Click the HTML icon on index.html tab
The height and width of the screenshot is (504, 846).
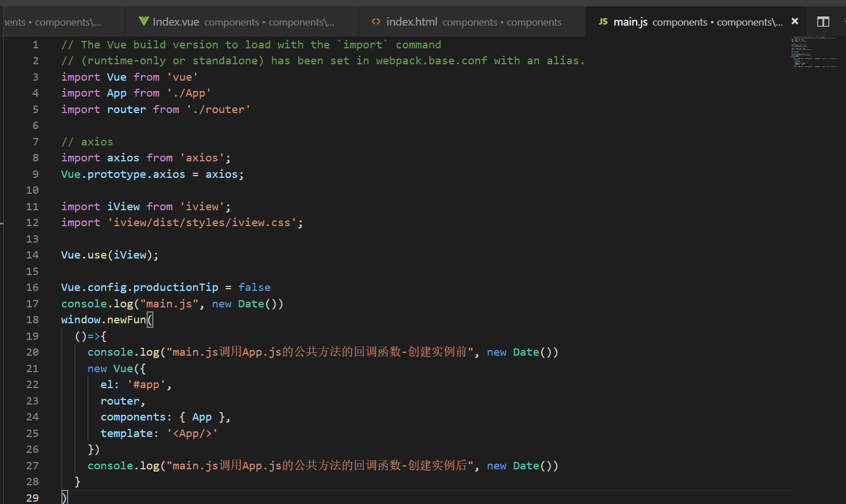tap(376, 21)
